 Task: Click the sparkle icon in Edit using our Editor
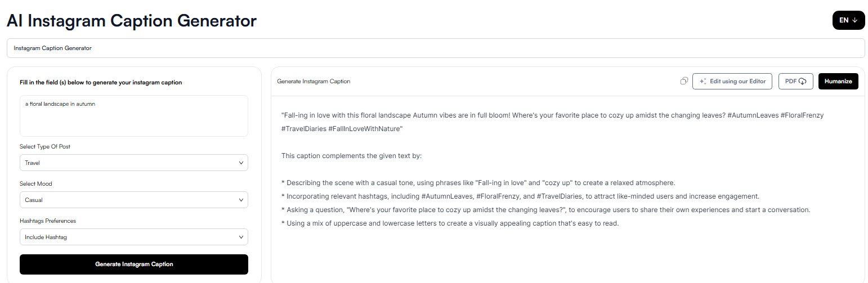pos(703,81)
